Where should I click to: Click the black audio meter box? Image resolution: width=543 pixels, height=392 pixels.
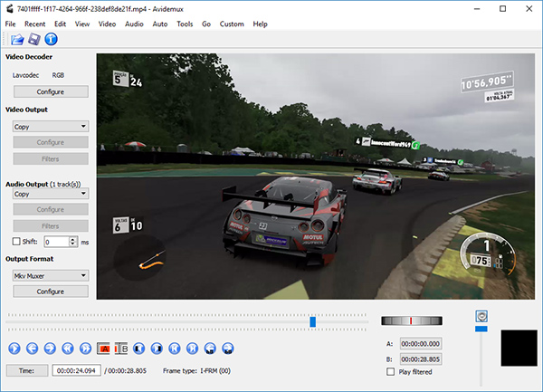[x=519, y=348]
